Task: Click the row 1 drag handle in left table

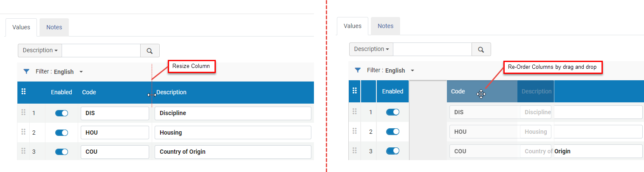Action: click(x=23, y=113)
